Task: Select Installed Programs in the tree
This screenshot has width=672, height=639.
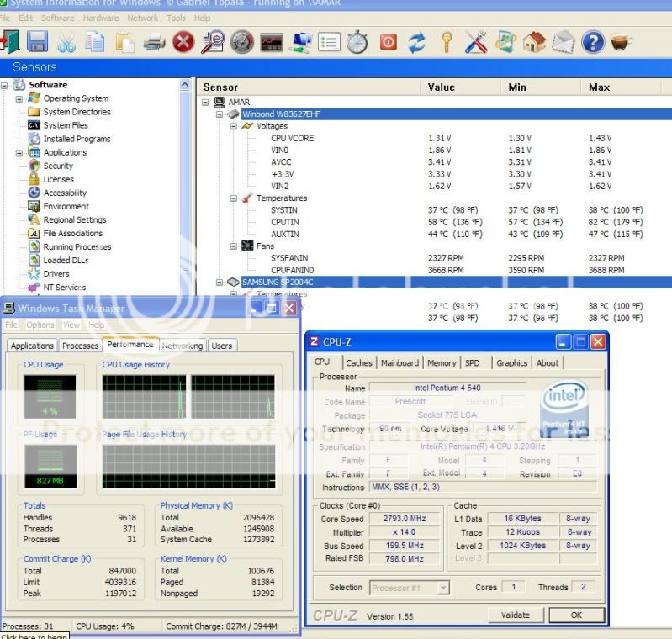Action: pos(77,139)
